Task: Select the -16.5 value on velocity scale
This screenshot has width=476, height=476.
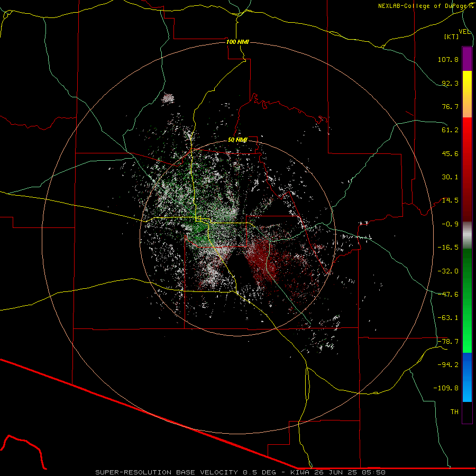Action: (448, 248)
